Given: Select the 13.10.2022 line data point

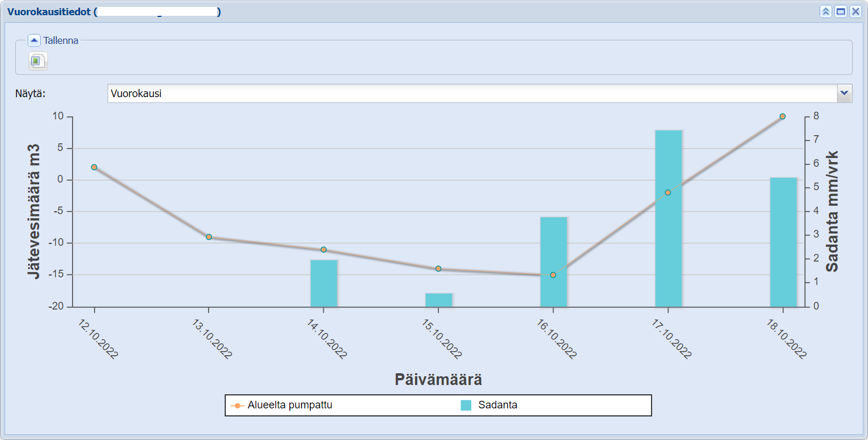Looking at the screenshot, I should point(209,237).
